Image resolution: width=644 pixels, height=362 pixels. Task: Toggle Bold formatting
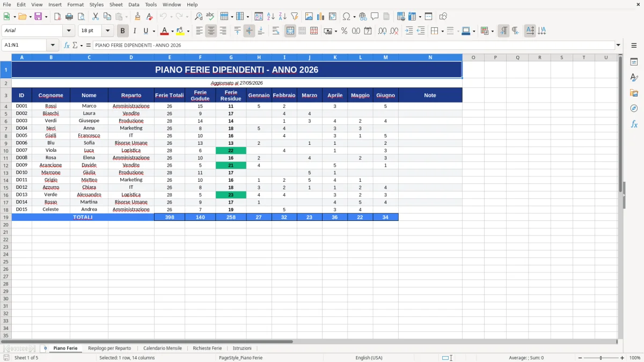click(x=123, y=31)
